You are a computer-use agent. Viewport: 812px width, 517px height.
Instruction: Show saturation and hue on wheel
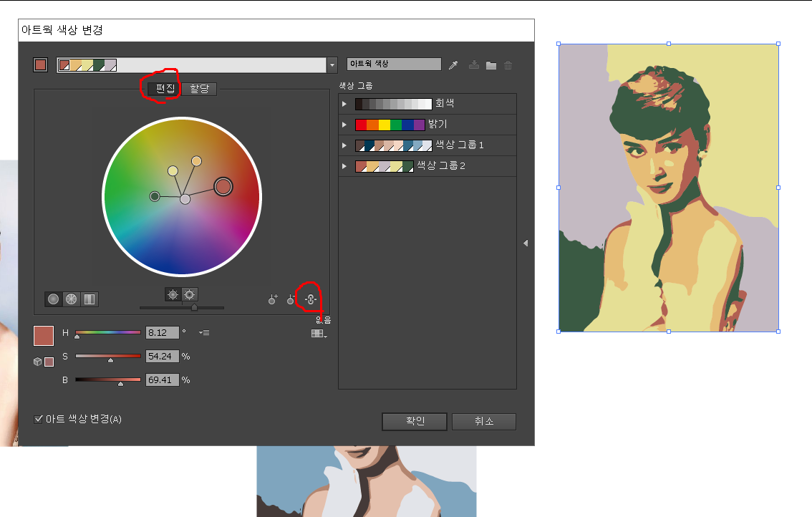point(190,295)
